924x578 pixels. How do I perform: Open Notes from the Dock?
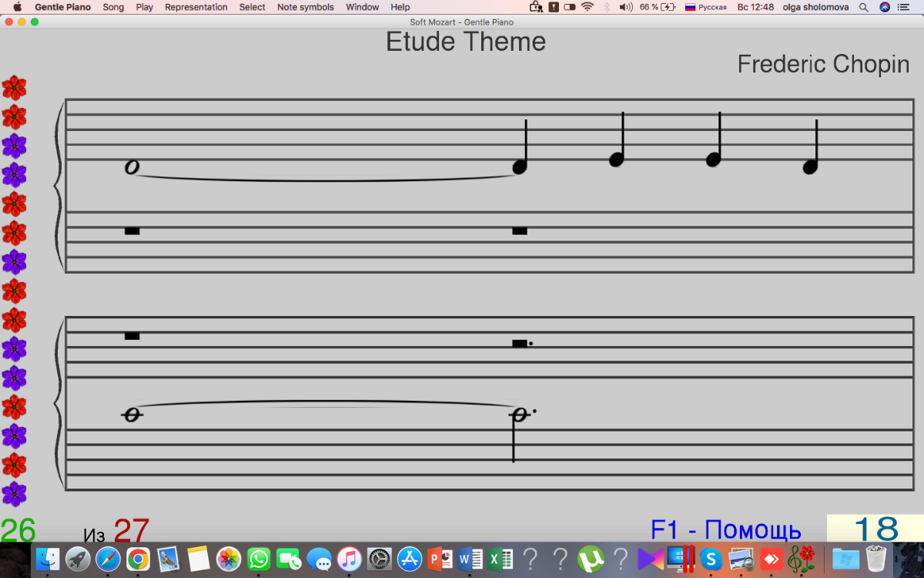[x=198, y=559]
